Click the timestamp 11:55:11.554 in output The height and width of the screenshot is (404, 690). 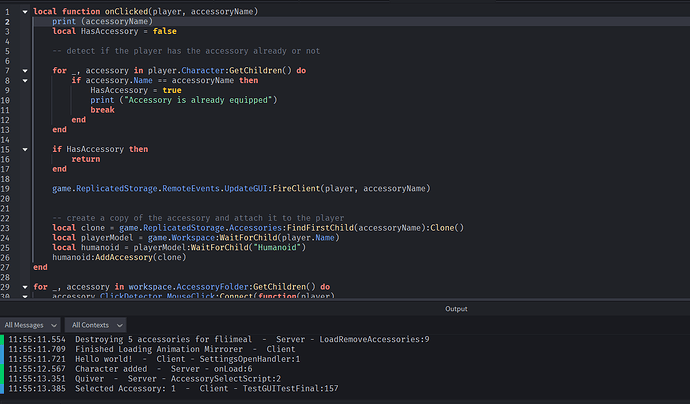(x=37, y=339)
